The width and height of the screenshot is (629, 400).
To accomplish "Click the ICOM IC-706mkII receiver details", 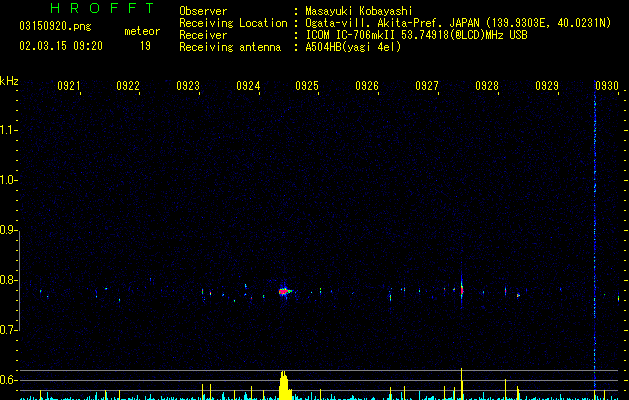I will (x=416, y=35).
